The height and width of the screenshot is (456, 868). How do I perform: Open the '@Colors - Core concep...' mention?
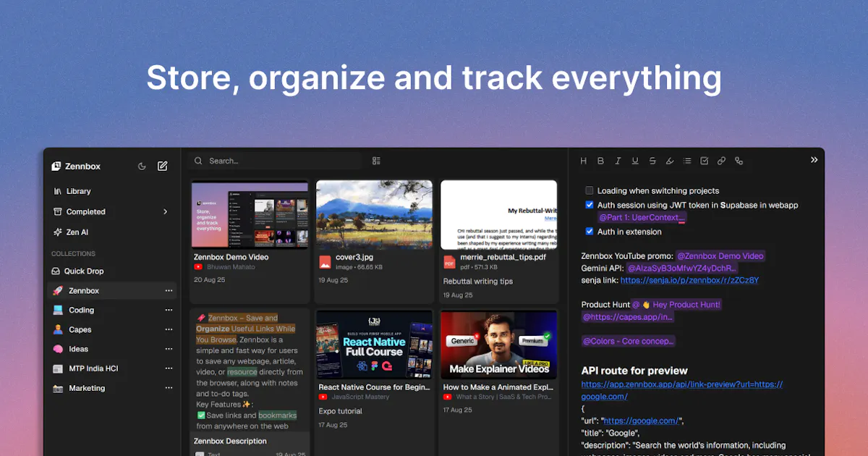click(629, 340)
